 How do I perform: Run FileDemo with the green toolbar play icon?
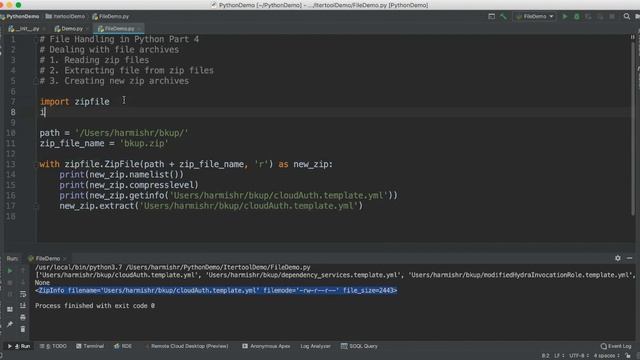tap(564, 17)
